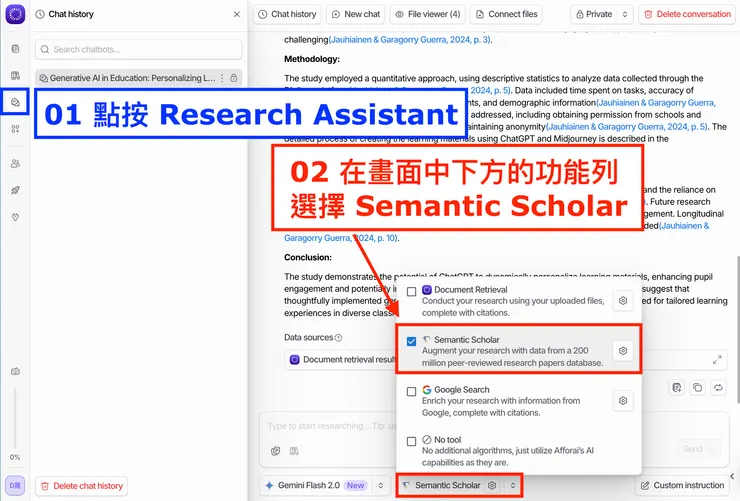Click the Send button
740x501 pixels.
click(x=699, y=449)
